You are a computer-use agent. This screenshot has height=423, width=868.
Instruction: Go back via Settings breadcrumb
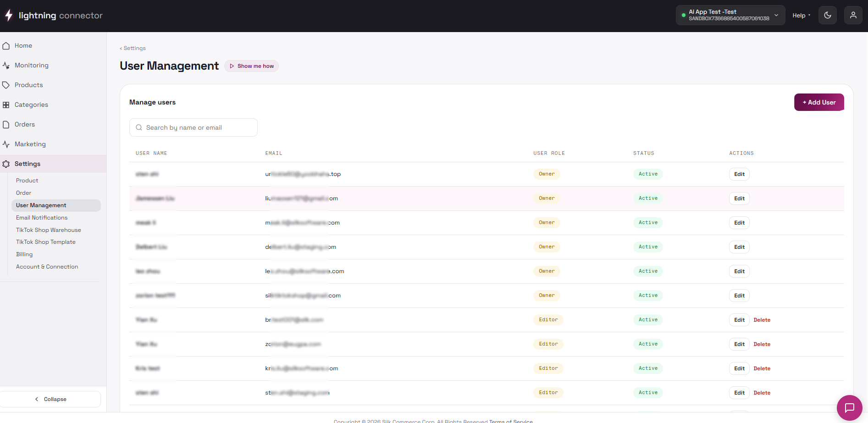point(133,48)
